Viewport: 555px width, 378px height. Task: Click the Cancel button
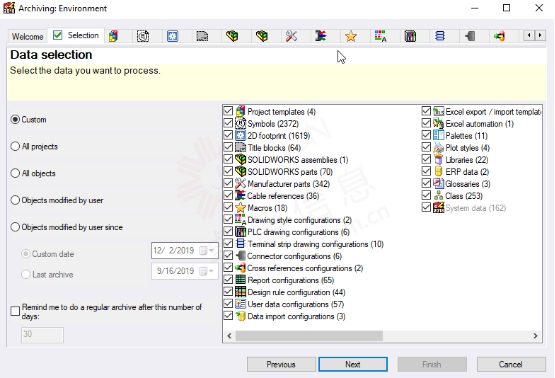point(510,364)
